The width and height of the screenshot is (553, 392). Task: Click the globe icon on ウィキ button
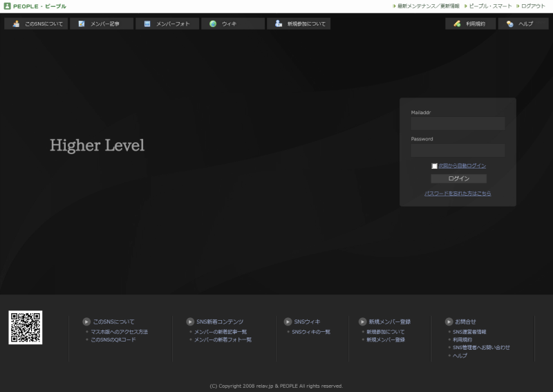point(213,24)
